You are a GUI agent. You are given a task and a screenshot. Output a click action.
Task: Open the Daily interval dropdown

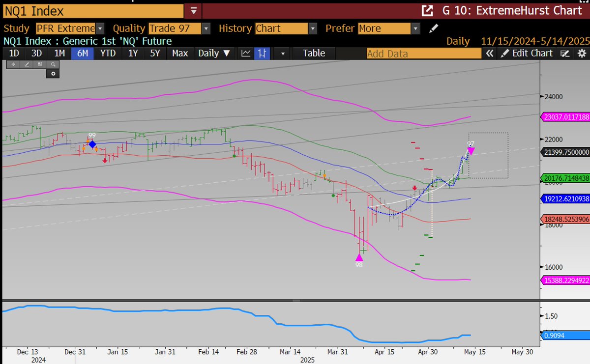(x=214, y=53)
